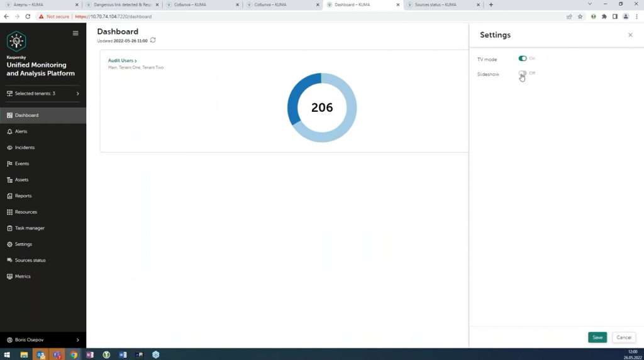Open the Metrics section

click(x=43, y=276)
